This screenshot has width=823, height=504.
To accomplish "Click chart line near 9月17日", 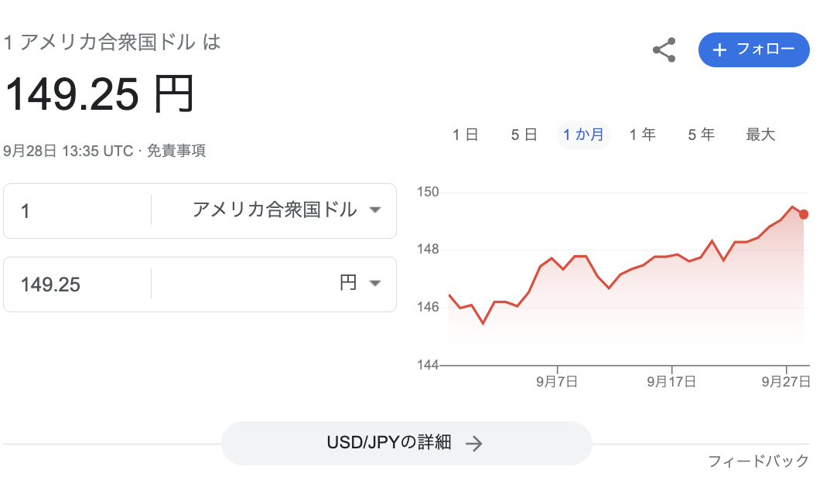I will click(672, 255).
